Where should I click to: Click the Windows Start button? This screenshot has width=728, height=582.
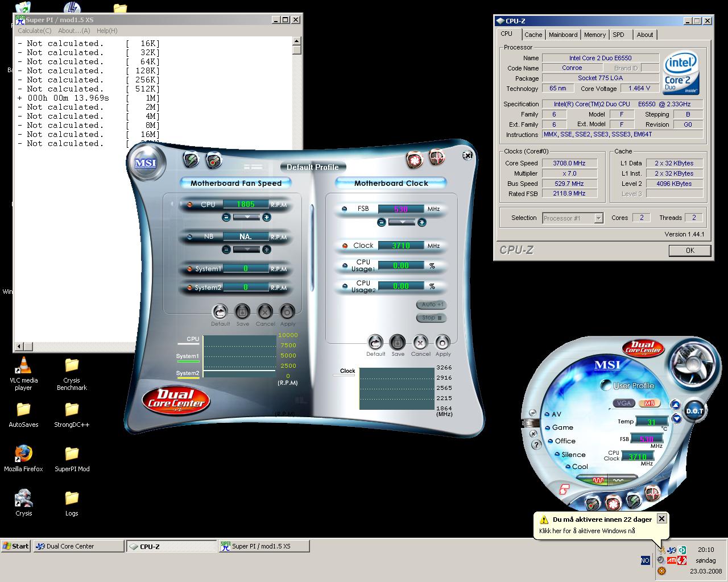pos(15,546)
